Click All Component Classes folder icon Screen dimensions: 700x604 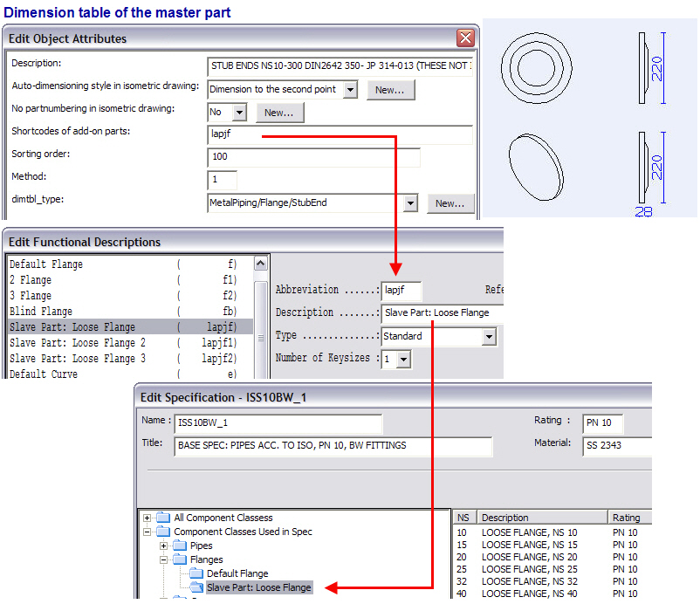[x=164, y=518]
